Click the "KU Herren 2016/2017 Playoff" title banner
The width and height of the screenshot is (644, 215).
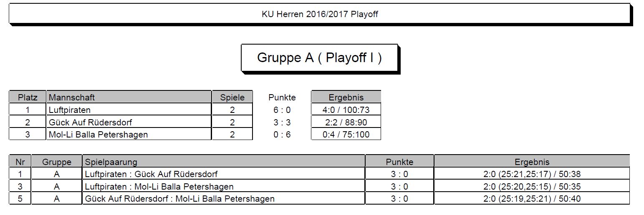[x=320, y=14]
